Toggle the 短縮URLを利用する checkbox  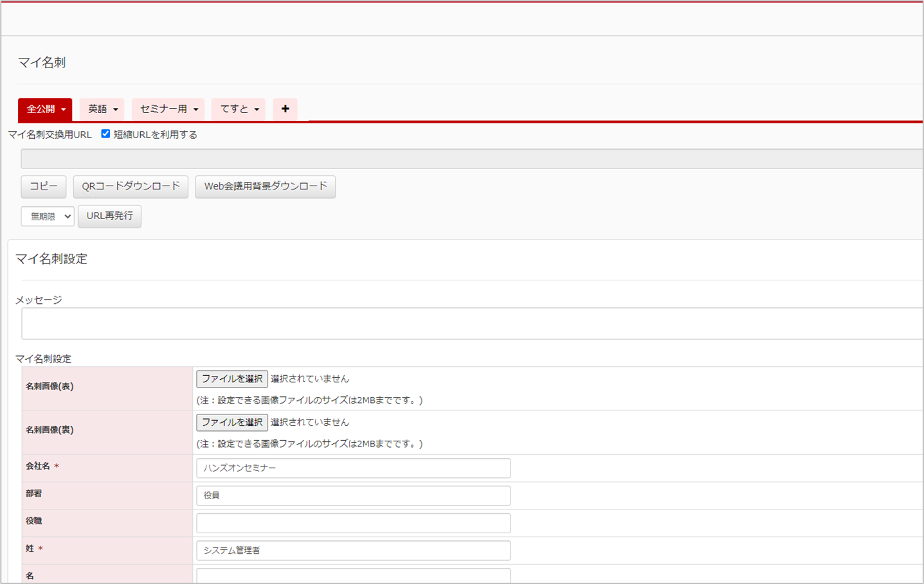105,134
